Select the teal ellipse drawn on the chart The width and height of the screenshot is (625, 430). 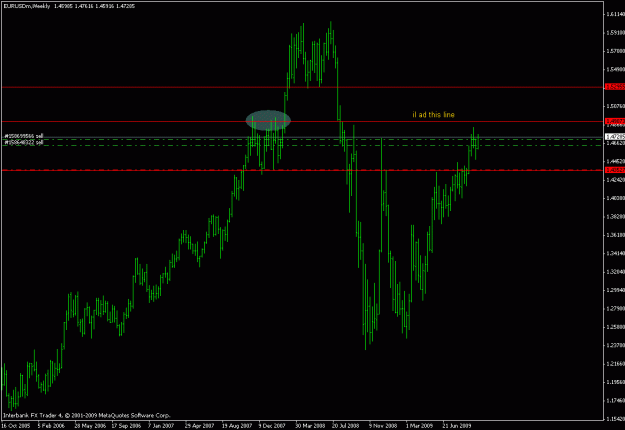pos(268,120)
